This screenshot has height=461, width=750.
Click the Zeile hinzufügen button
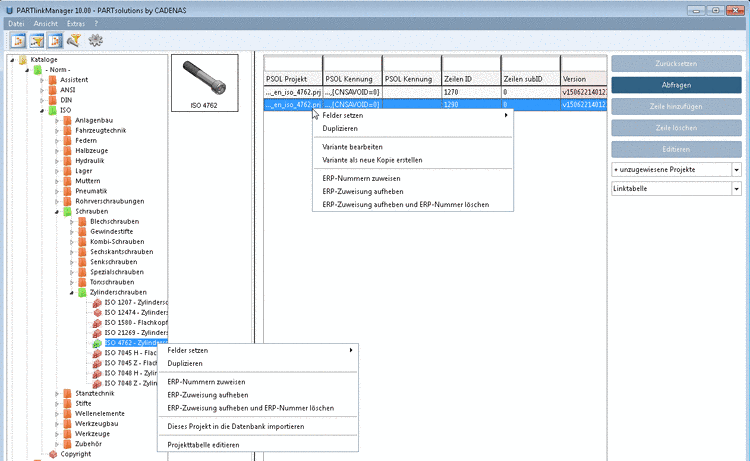click(x=676, y=106)
